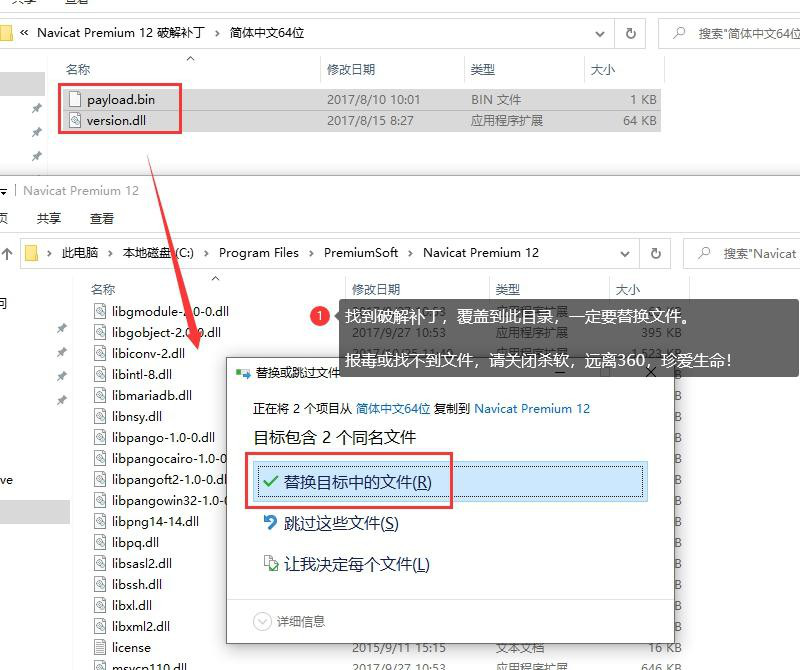Click 此电脑 breadcrumb
Image resolution: width=800 pixels, height=670 pixels.
pos(80,253)
